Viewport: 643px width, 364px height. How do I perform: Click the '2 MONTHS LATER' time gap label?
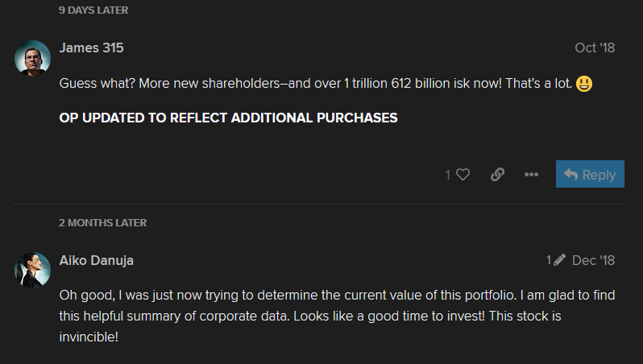click(102, 222)
